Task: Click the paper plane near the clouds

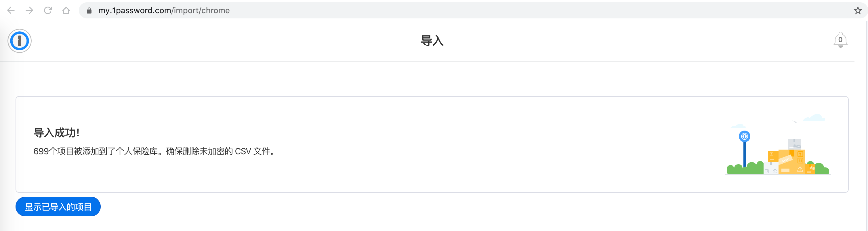Action: [x=796, y=122]
